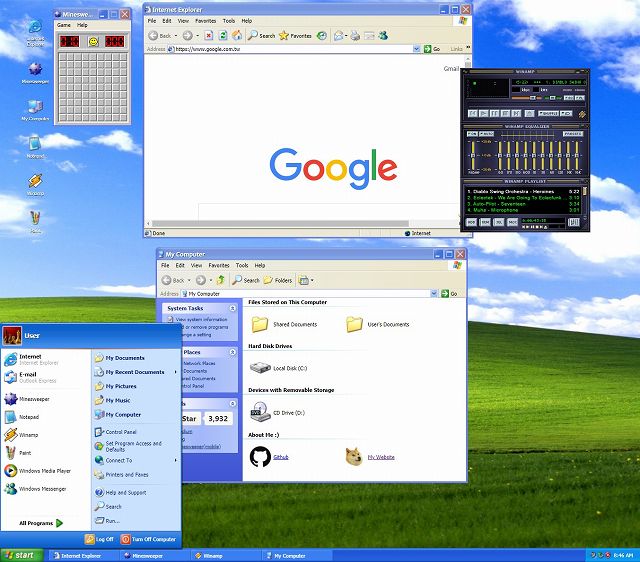The height and width of the screenshot is (562, 640).
Task: Open Views dropdown in My Computer toolbar
Action: pos(312,280)
